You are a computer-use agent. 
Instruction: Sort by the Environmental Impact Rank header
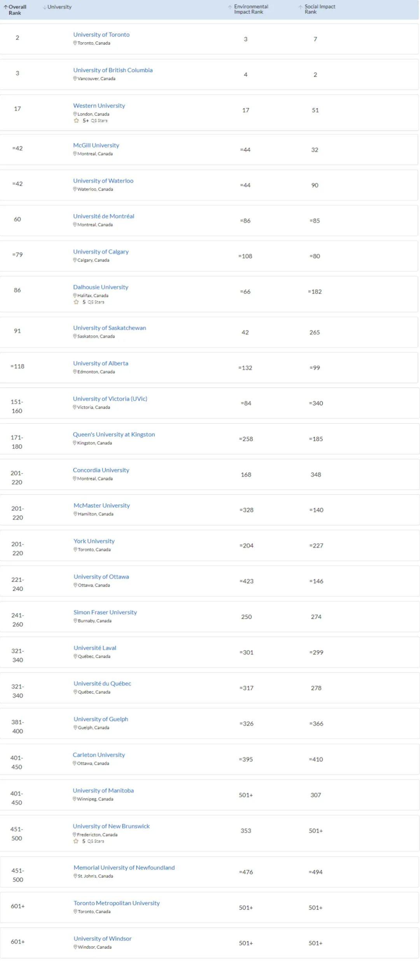click(251, 9)
